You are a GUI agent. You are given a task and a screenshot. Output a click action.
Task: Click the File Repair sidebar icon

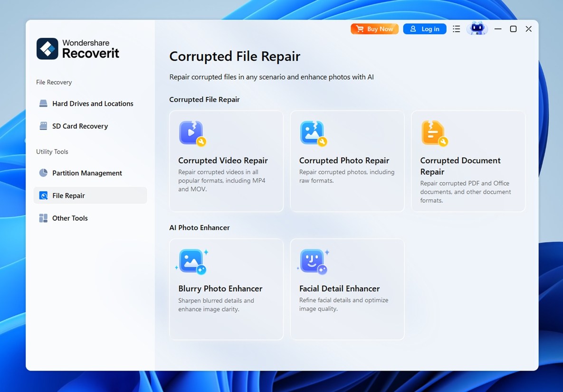click(43, 196)
